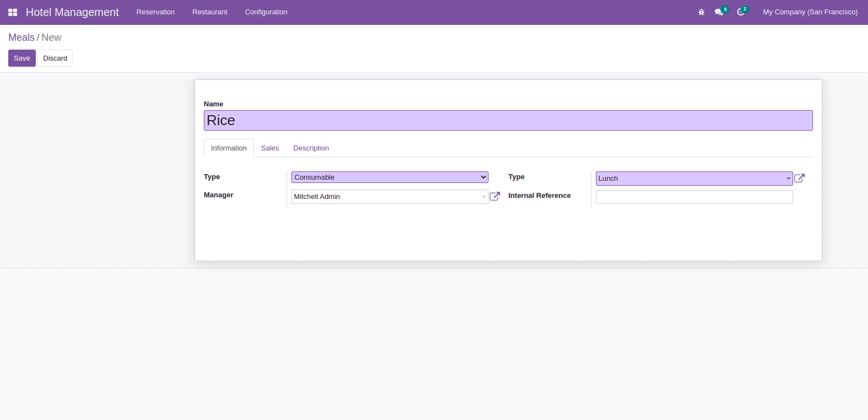Save the new meal record
The image size is (868, 420).
tap(22, 58)
